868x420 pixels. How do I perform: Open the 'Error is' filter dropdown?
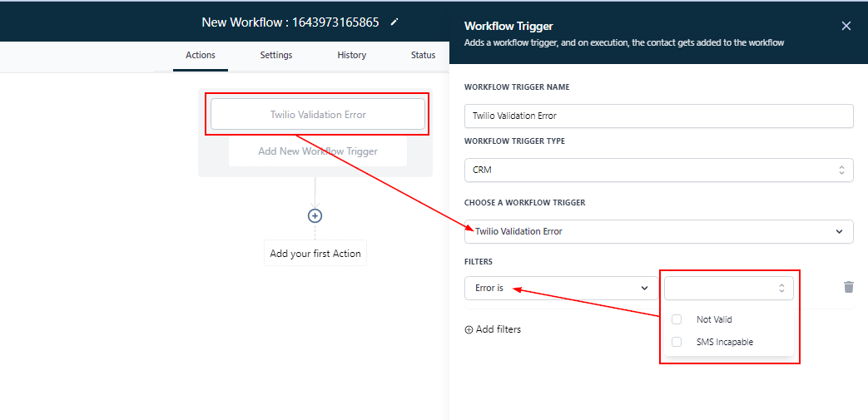(x=561, y=288)
